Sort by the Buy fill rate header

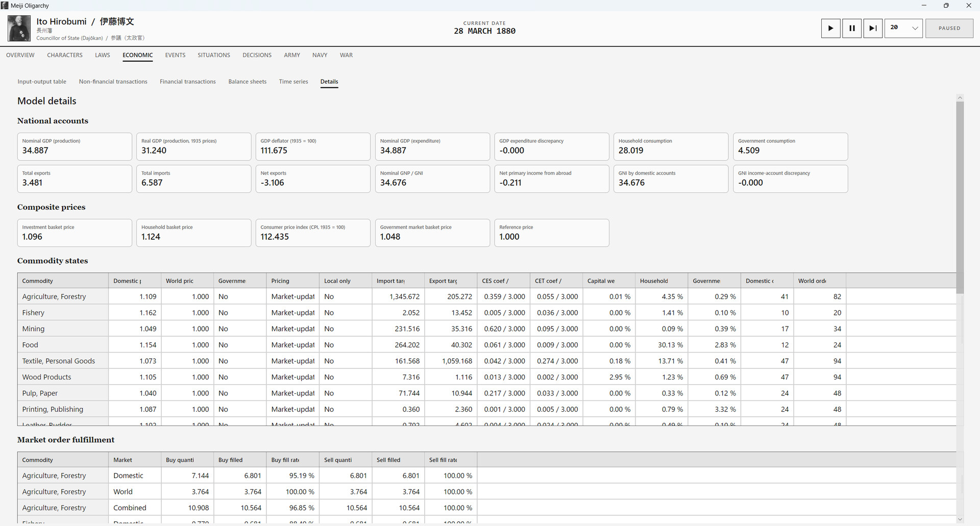(292, 460)
